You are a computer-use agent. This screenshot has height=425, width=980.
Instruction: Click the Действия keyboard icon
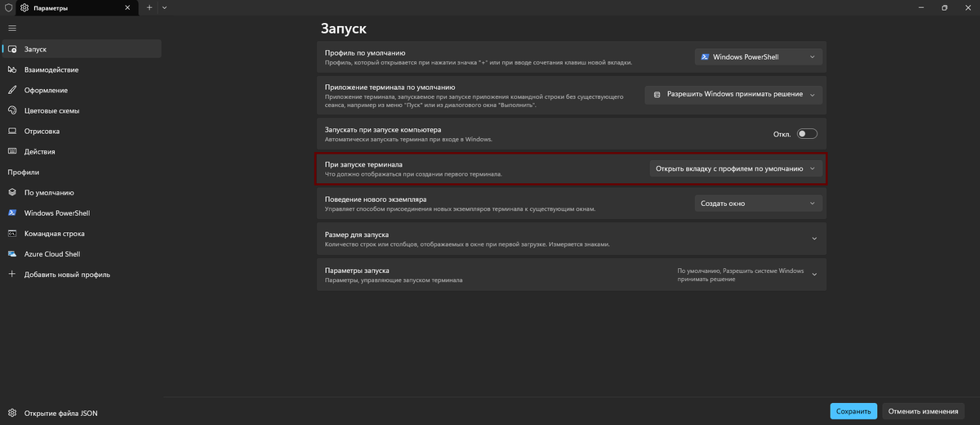(12, 151)
